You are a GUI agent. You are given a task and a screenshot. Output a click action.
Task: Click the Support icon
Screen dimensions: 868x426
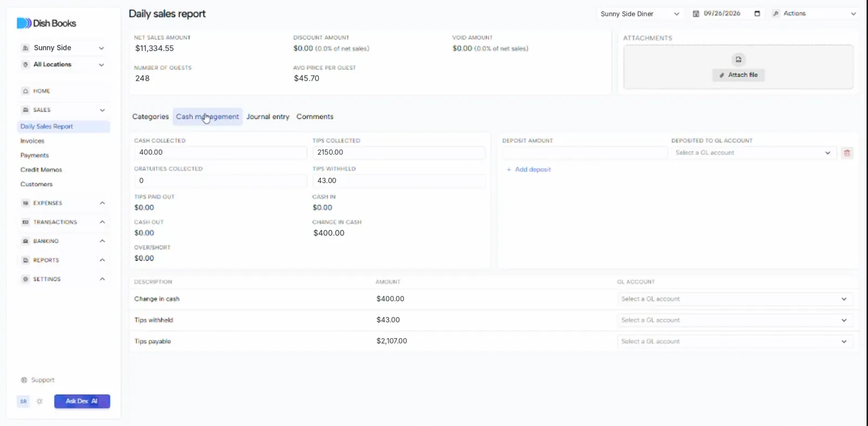click(x=24, y=380)
